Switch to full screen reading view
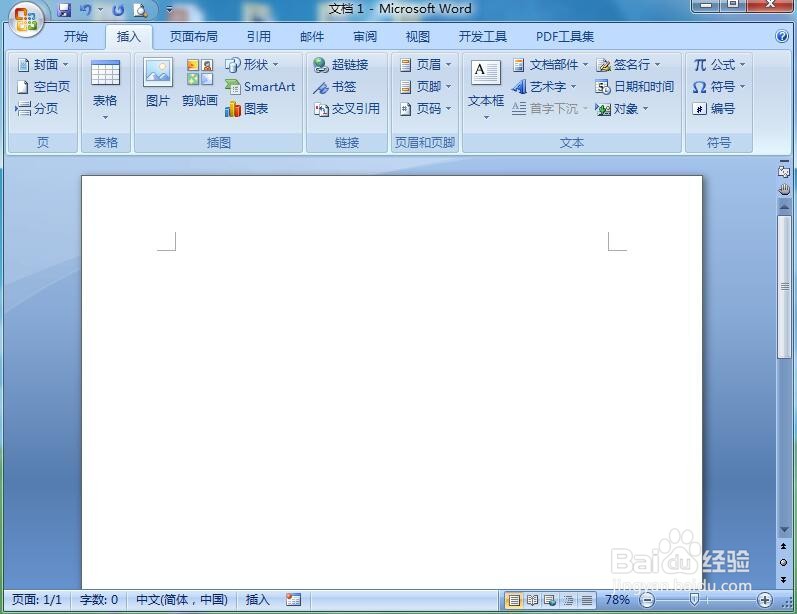The width and height of the screenshot is (797, 614). coord(532,601)
